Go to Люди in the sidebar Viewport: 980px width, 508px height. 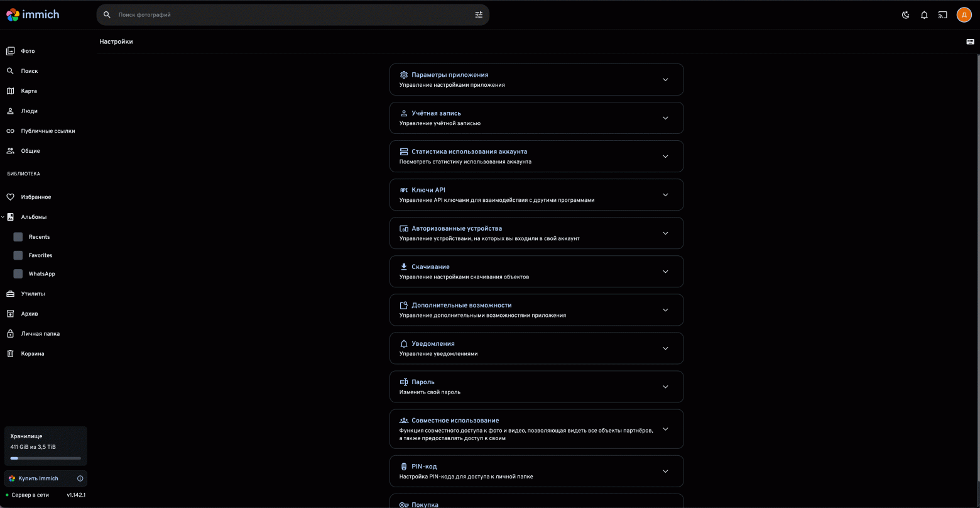click(29, 111)
